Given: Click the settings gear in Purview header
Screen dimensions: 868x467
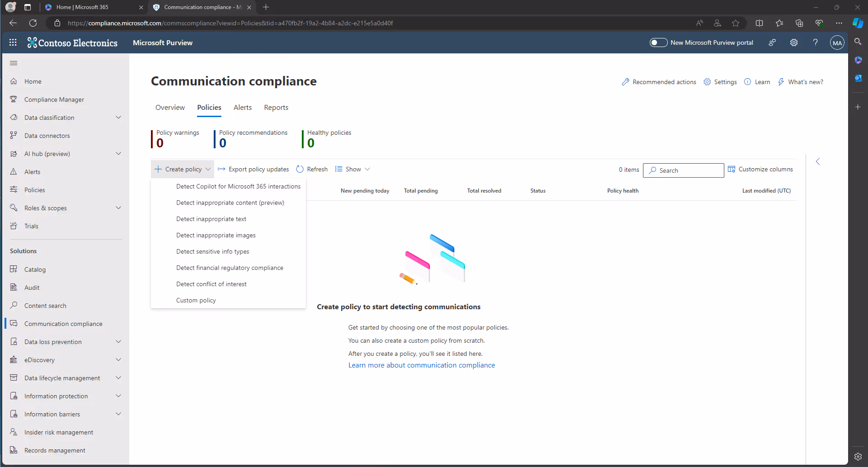Looking at the screenshot, I should [x=794, y=42].
